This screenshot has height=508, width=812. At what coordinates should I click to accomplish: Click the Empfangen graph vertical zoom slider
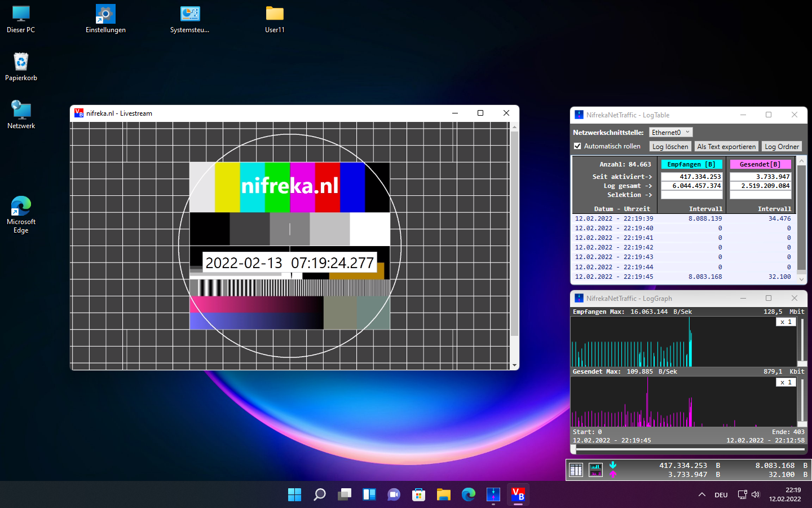[x=802, y=342]
